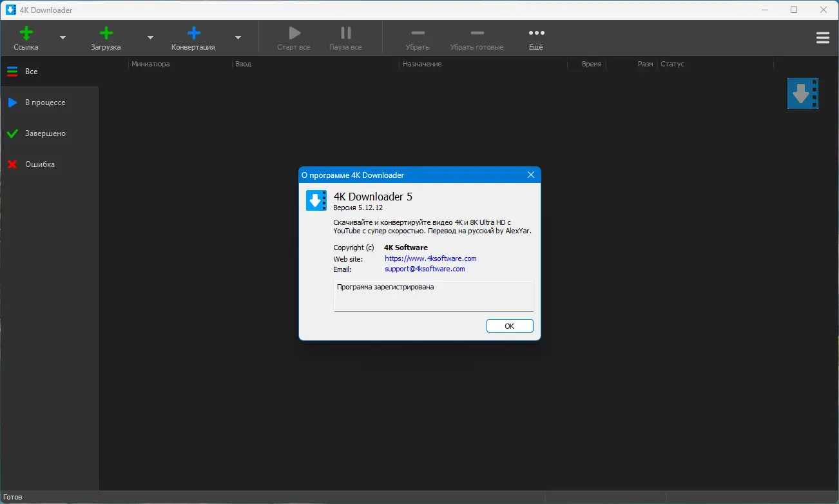This screenshot has width=839, height=504.
Task: Click the 4K Downloader 5 heading
Action: point(372,197)
